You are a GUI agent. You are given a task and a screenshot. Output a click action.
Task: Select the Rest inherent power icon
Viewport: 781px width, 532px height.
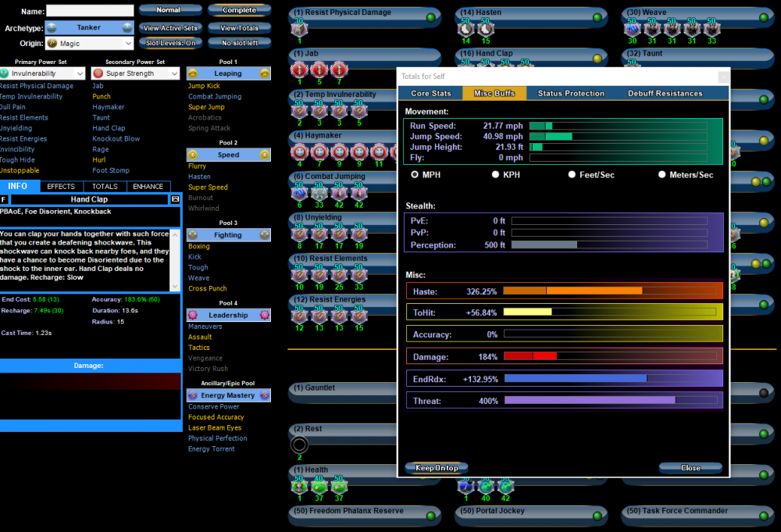point(299,445)
